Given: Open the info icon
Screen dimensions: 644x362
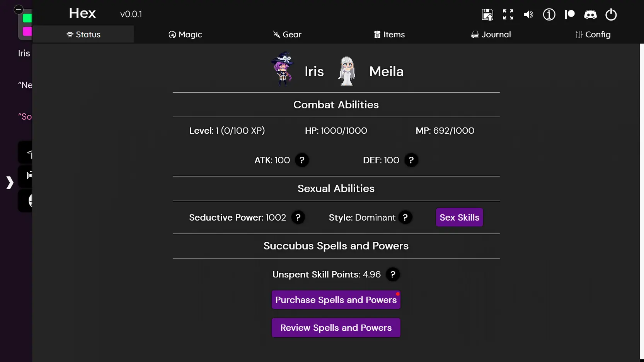Looking at the screenshot, I should [549, 15].
